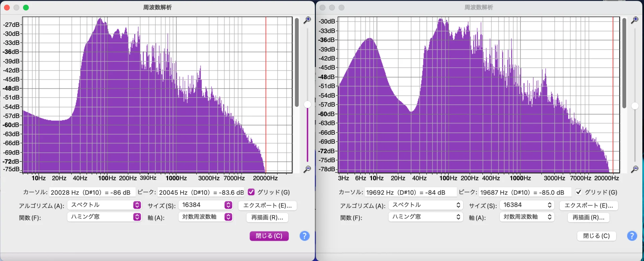Click vertical scrollbar beside left spectrum plot
Viewport: 644px width, 261px height.
click(x=297, y=62)
